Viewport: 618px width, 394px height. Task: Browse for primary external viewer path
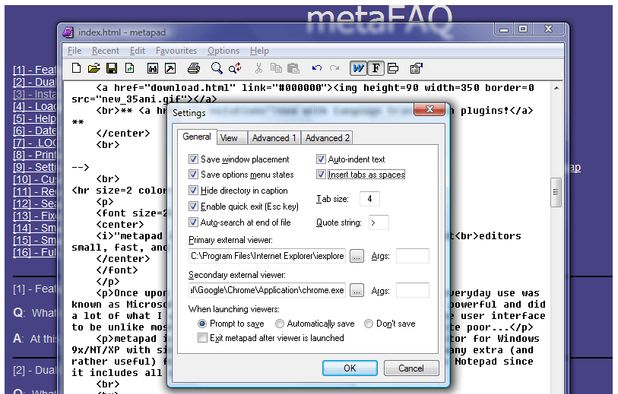pos(356,256)
